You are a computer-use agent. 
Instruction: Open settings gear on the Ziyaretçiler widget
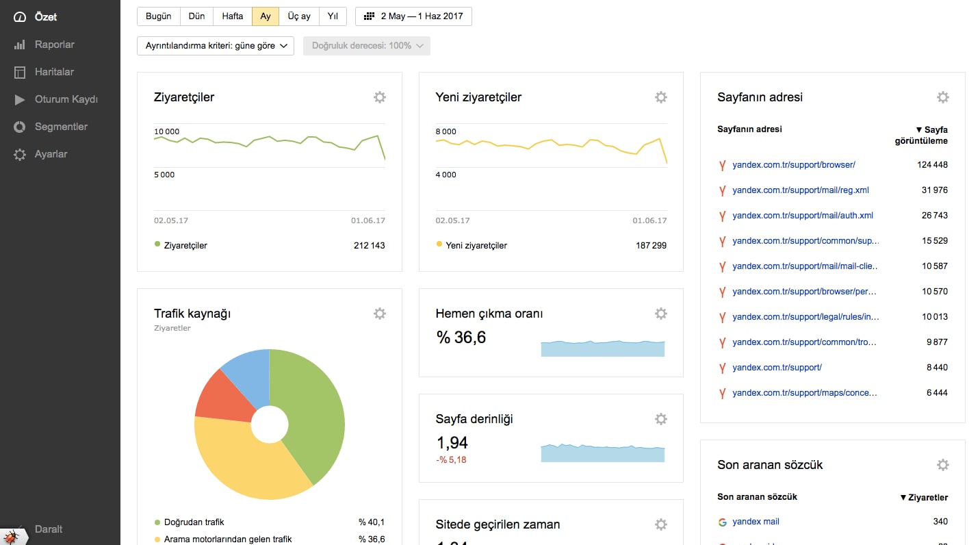pos(380,97)
